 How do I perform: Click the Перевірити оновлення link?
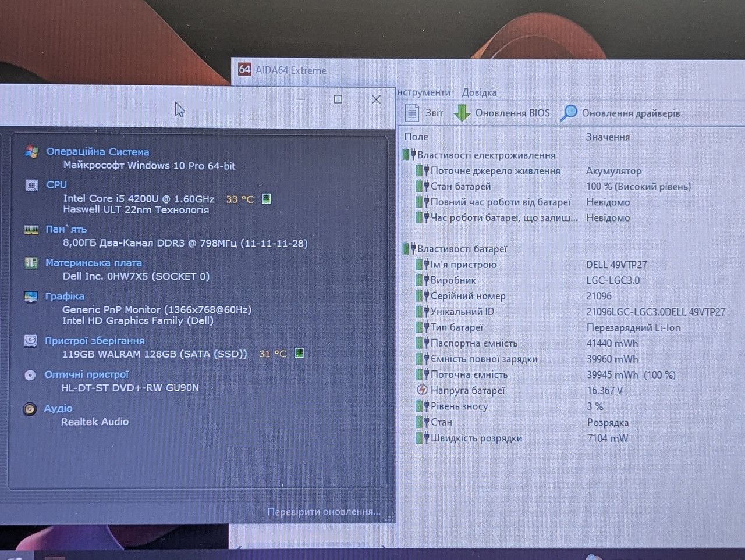tap(324, 512)
